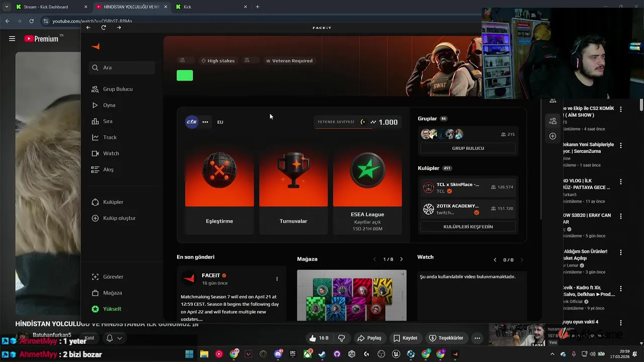This screenshot has height=362, width=644.
Task: Click the Mağaza sticker pack image
Action: point(352,295)
